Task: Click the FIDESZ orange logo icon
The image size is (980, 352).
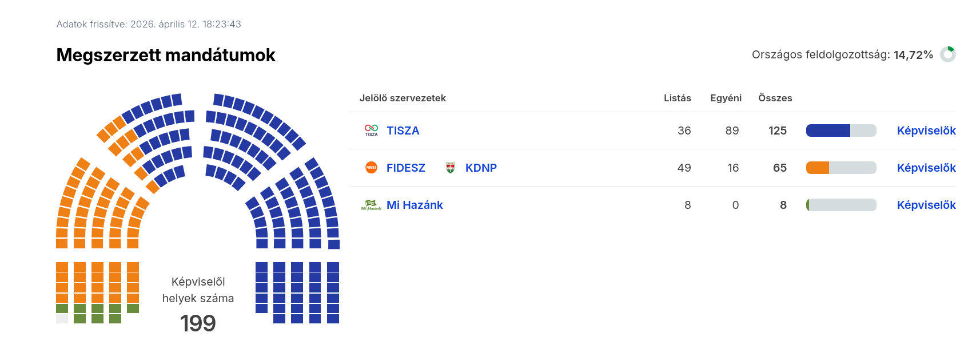Action: pyautogui.click(x=371, y=168)
